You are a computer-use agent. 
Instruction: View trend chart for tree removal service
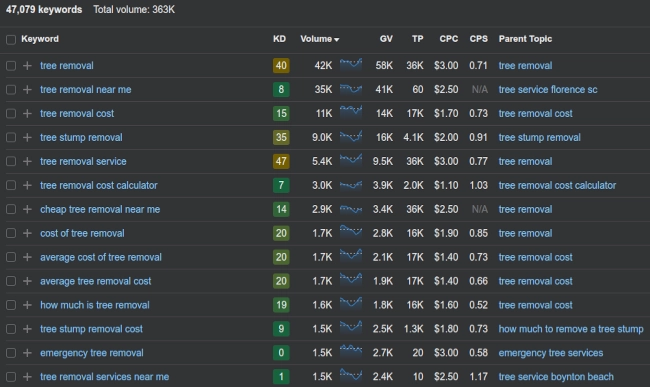[x=351, y=160]
